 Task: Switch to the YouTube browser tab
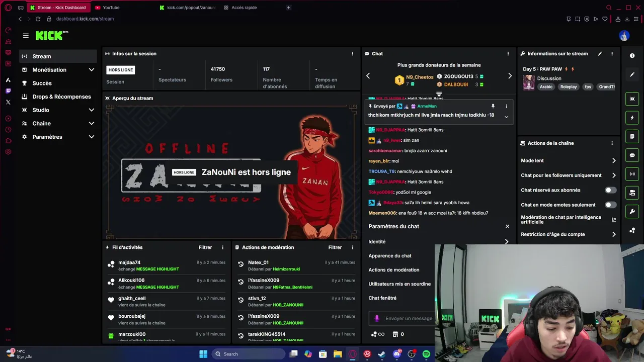pyautogui.click(x=123, y=8)
